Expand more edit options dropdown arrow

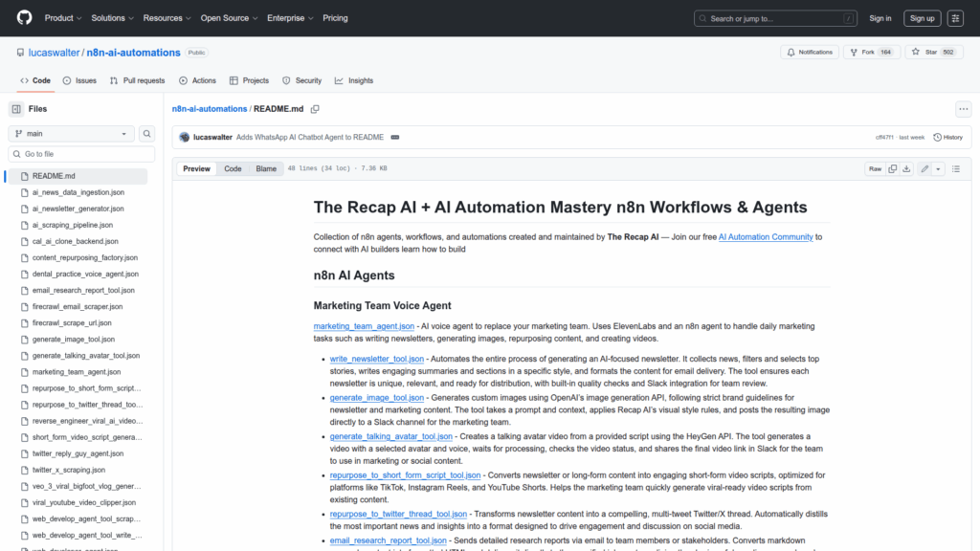[939, 169]
